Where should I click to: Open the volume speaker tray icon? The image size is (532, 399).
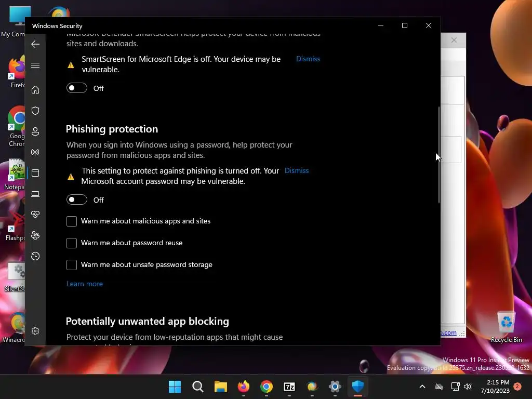(468, 387)
